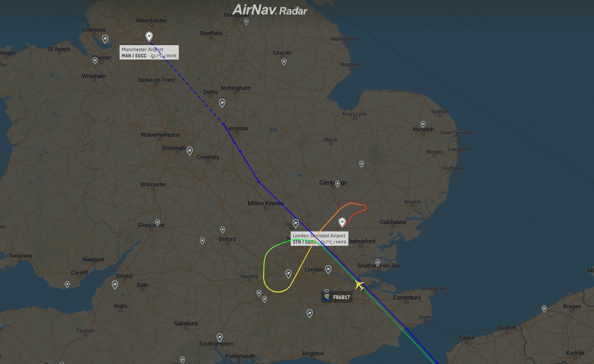Screen dimensions: 594x364
Task: Select the Southend-on-Sea airport pin
Action: coord(378,263)
